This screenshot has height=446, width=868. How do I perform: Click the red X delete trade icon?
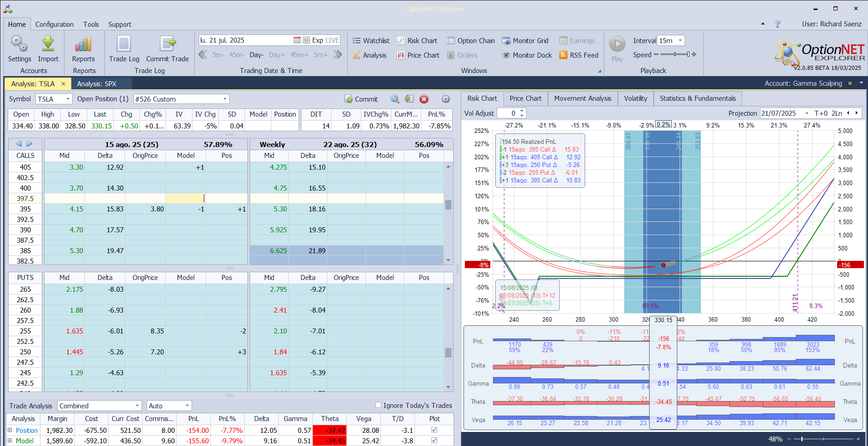tap(424, 99)
